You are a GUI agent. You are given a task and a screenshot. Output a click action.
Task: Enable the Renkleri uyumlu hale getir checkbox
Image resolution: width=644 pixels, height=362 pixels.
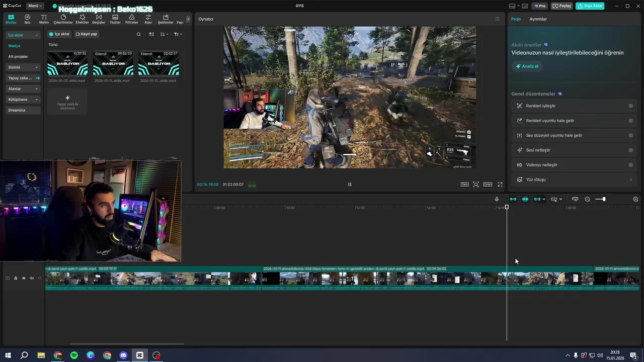pyautogui.click(x=631, y=121)
